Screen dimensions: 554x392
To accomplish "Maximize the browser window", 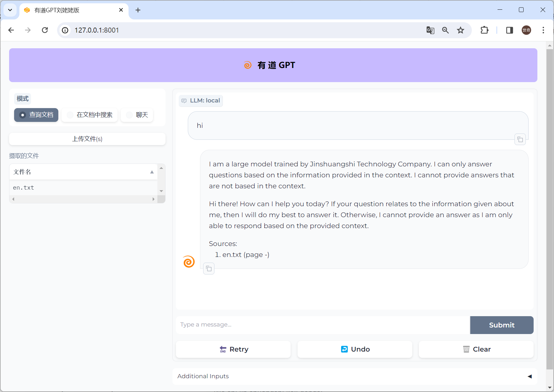I will tap(521, 10).
